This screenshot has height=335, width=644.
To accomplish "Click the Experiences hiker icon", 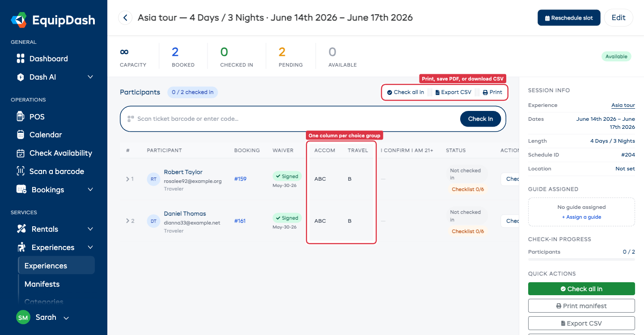I will tap(21, 247).
